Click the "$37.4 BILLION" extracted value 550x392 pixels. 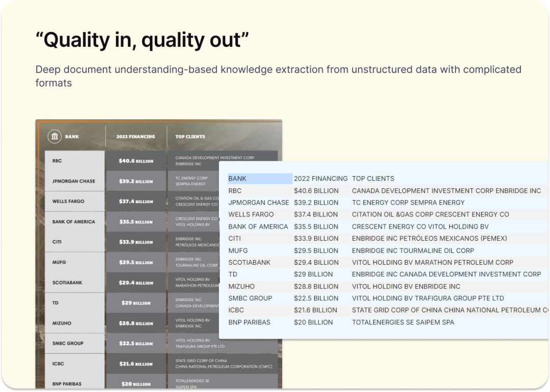(316, 215)
